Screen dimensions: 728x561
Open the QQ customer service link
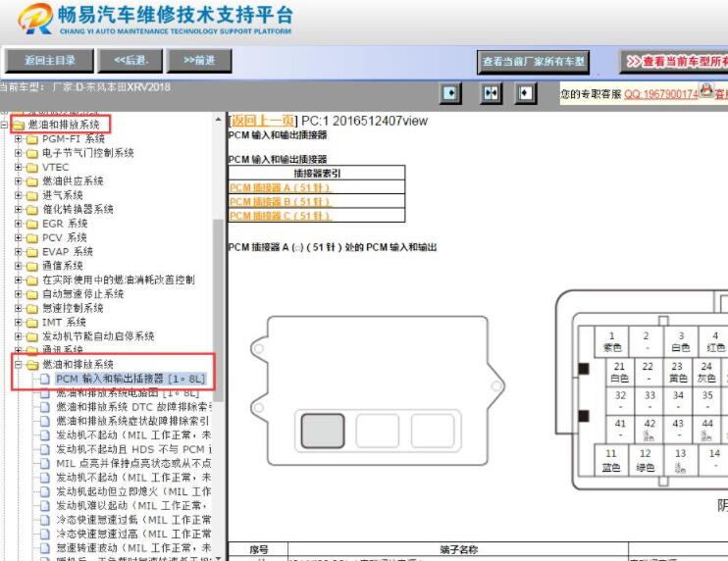point(661,94)
